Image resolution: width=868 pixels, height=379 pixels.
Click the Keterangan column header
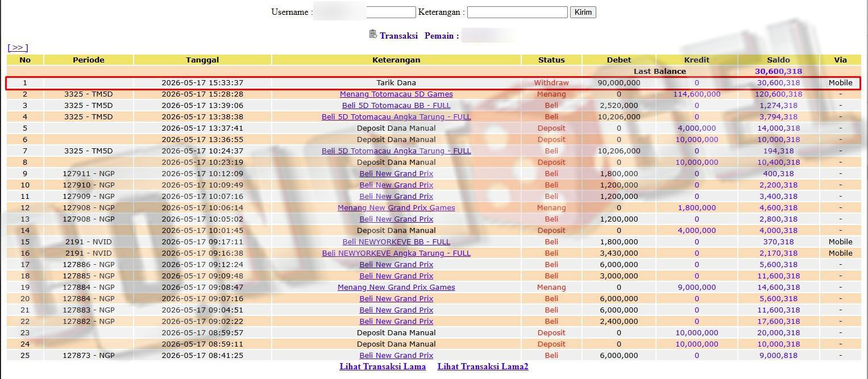coord(396,60)
